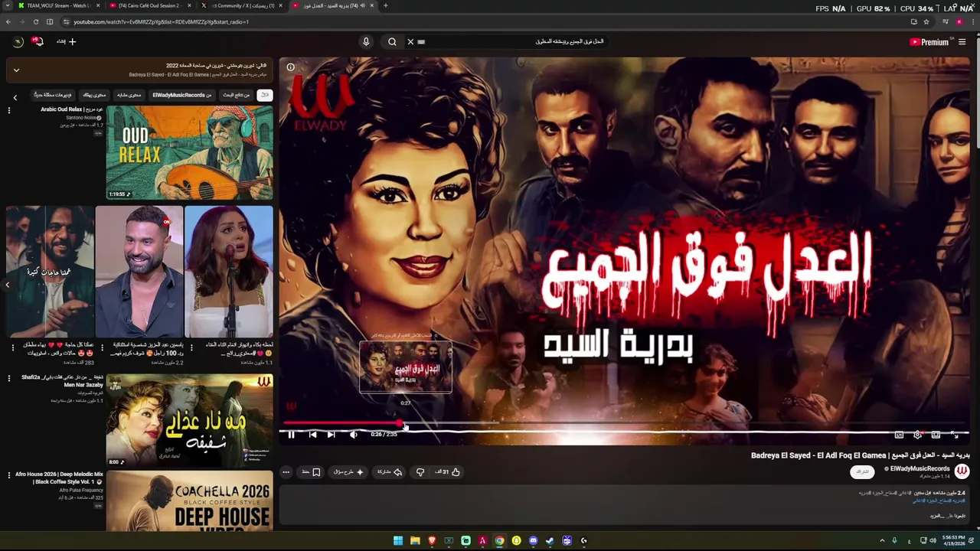Pause the video with the player pause button
This screenshot has height=551, width=980.
coord(291,435)
